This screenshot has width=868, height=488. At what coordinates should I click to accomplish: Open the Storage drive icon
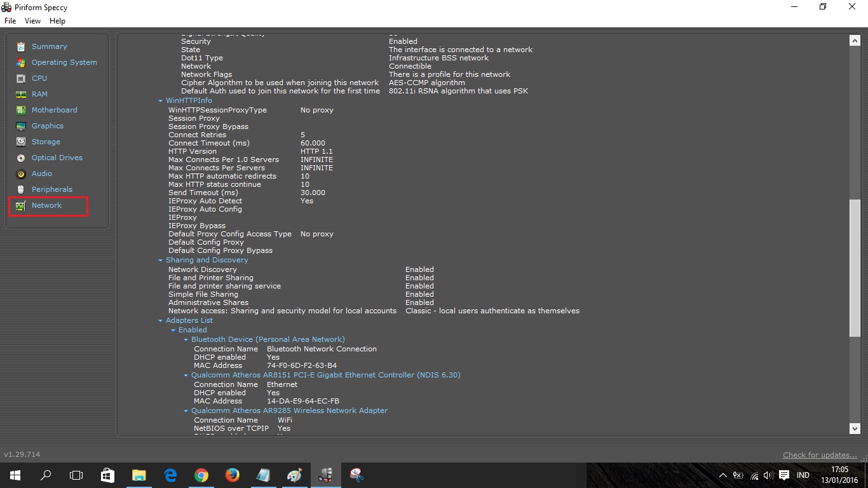[x=21, y=142]
